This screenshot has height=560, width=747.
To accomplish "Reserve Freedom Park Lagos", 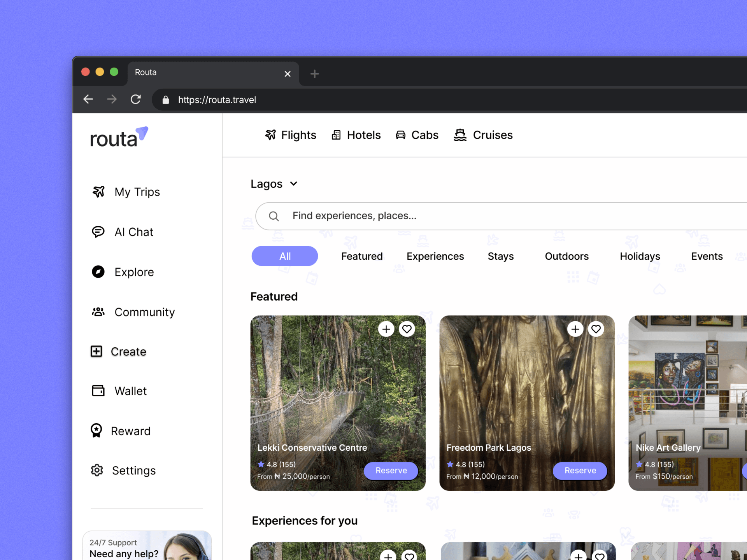I will [580, 471].
